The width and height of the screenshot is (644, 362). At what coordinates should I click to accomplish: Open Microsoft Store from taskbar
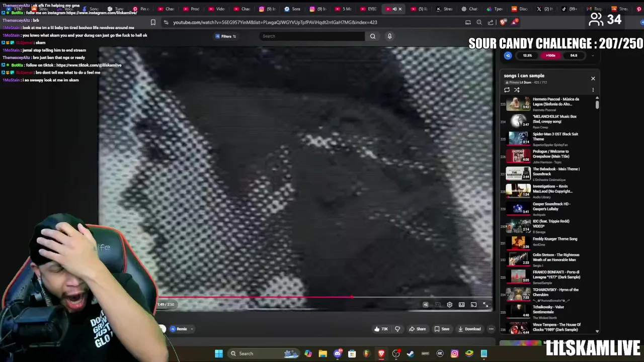click(x=352, y=353)
